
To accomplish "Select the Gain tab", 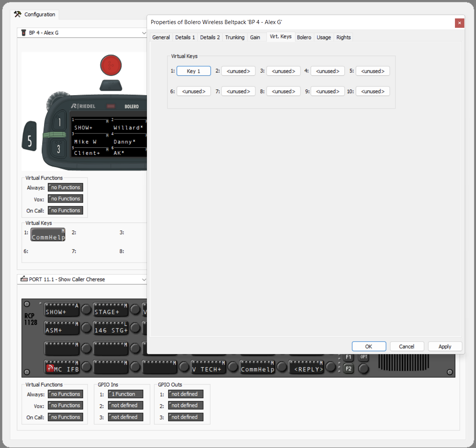I will (x=255, y=37).
